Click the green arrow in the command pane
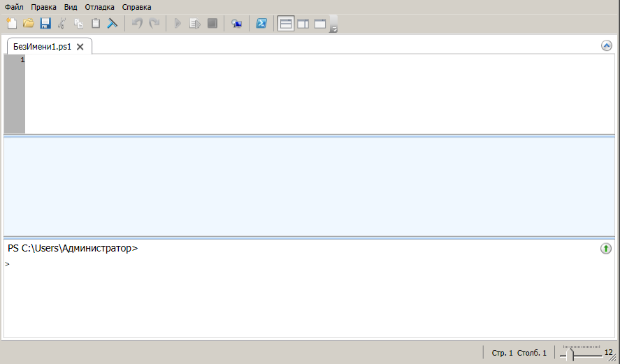This screenshot has height=364, width=620. [606, 249]
